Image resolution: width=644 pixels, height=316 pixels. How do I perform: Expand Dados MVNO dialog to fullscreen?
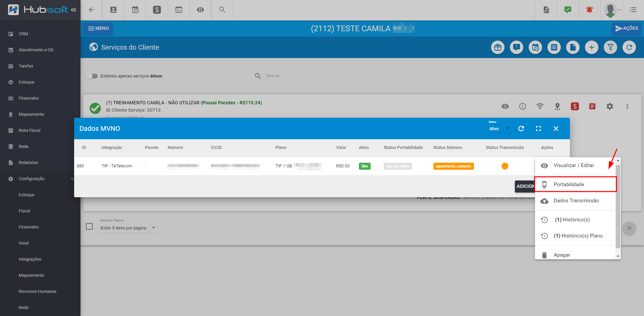tap(538, 128)
